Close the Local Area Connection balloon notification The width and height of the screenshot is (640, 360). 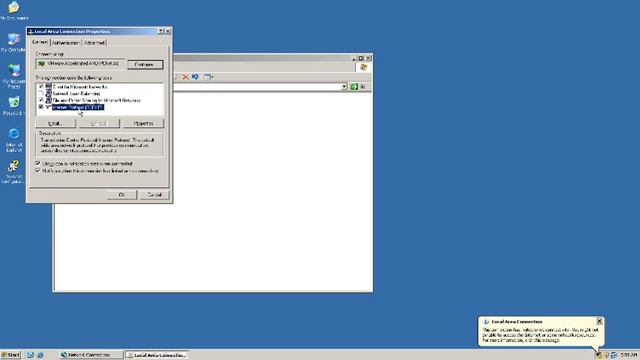click(599, 321)
